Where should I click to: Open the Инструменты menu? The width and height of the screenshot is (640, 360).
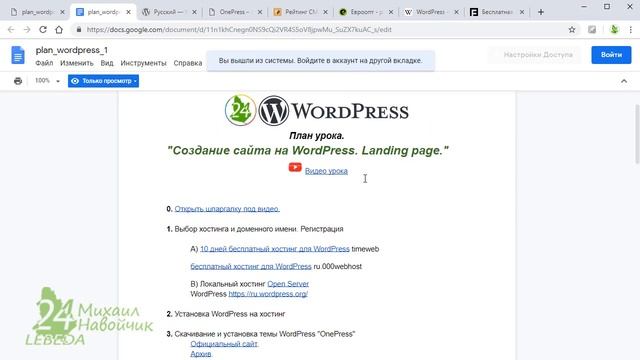pyautogui.click(x=143, y=63)
